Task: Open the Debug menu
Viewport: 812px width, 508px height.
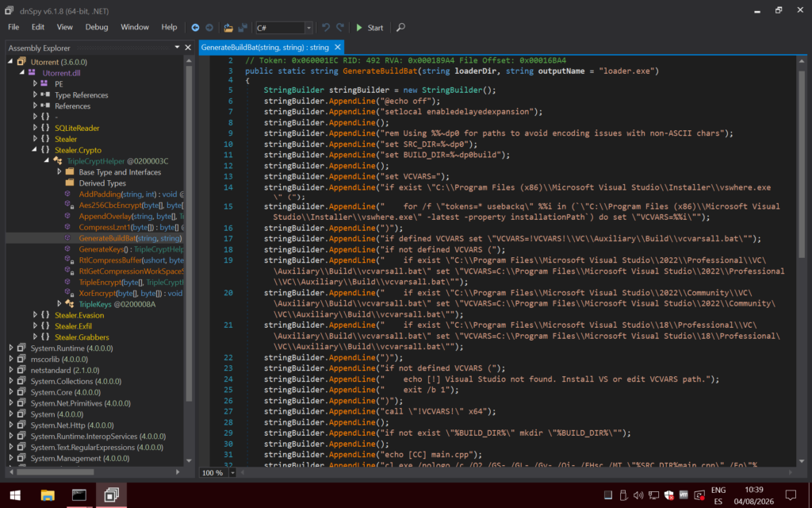Action: click(97, 27)
